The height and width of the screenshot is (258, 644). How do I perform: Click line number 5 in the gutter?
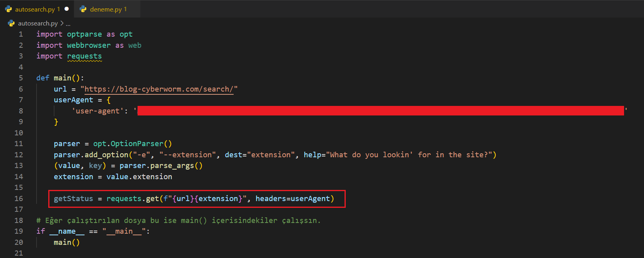click(x=21, y=78)
